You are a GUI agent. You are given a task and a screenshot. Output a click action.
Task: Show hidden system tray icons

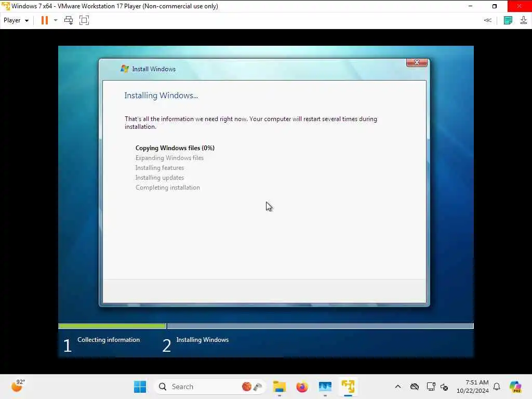tap(398, 387)
